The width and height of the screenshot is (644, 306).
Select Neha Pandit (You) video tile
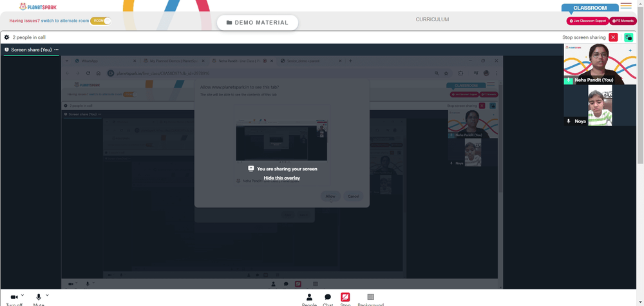[x=600, y=64]
